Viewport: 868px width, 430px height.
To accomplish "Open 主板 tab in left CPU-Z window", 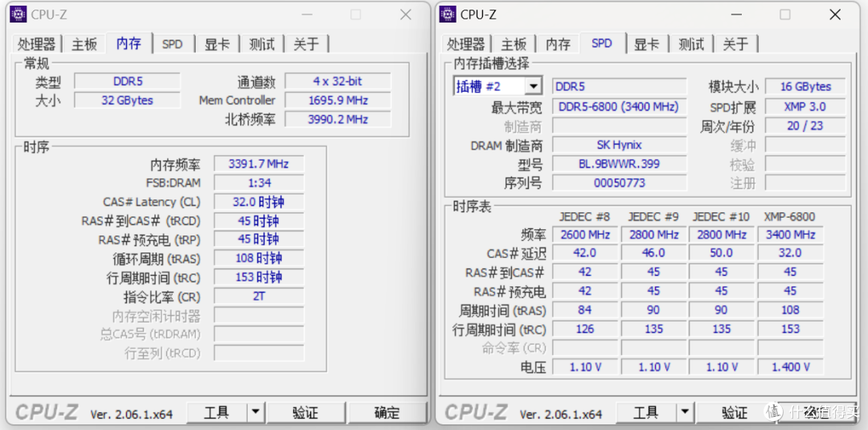I will tap(84, 44).
